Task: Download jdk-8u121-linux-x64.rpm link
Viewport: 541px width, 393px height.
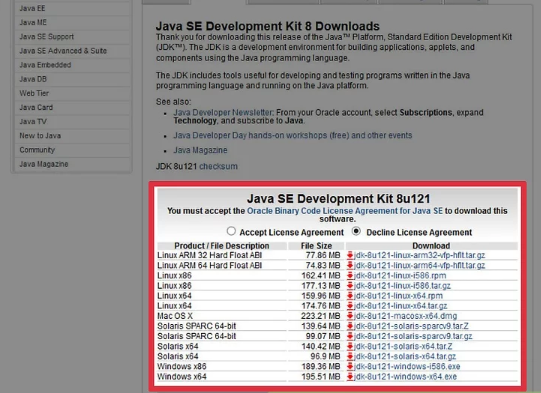Action: [x=399, y=296]
